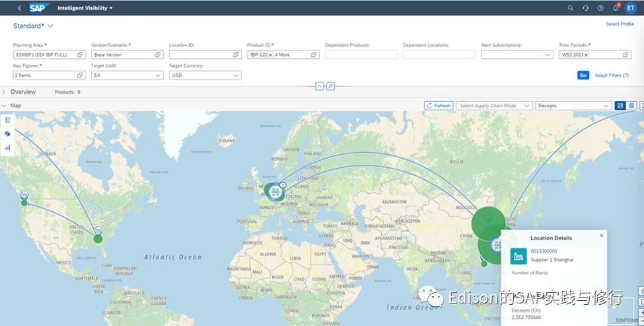The image size is (644, 326).
Task: Open value help for Time Periods
Action: point(626,55)
